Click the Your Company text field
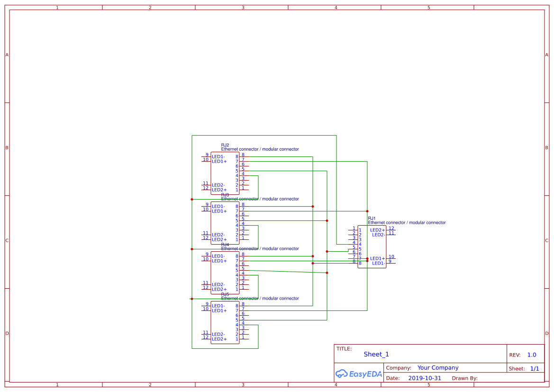Screen dimensions: 554x392 coord(437,368)
